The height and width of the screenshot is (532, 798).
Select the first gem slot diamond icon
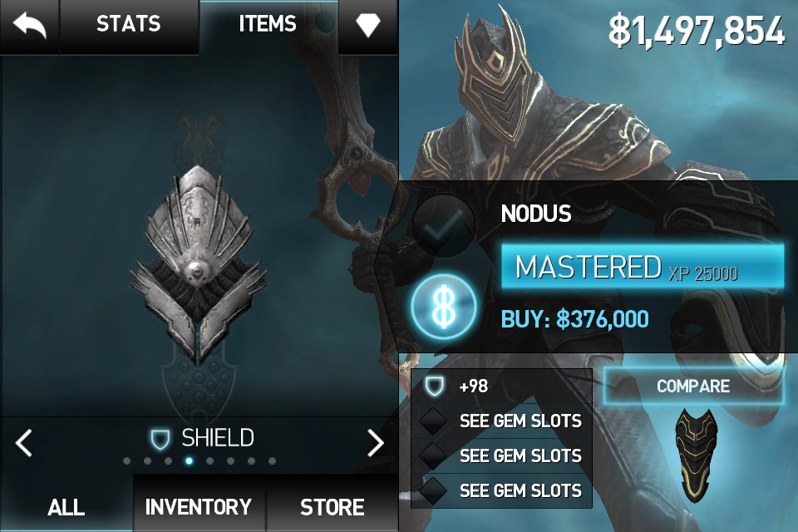click(432, 421)
